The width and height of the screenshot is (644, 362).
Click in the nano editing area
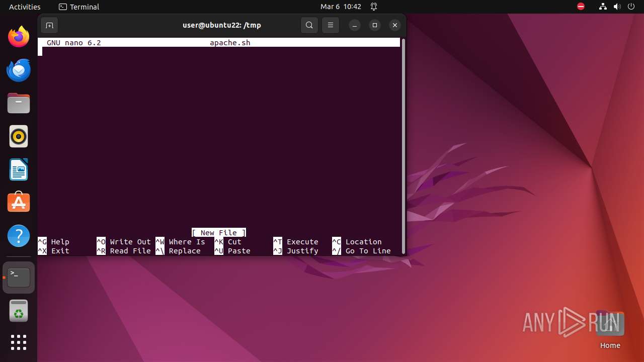tap(219, 137)
